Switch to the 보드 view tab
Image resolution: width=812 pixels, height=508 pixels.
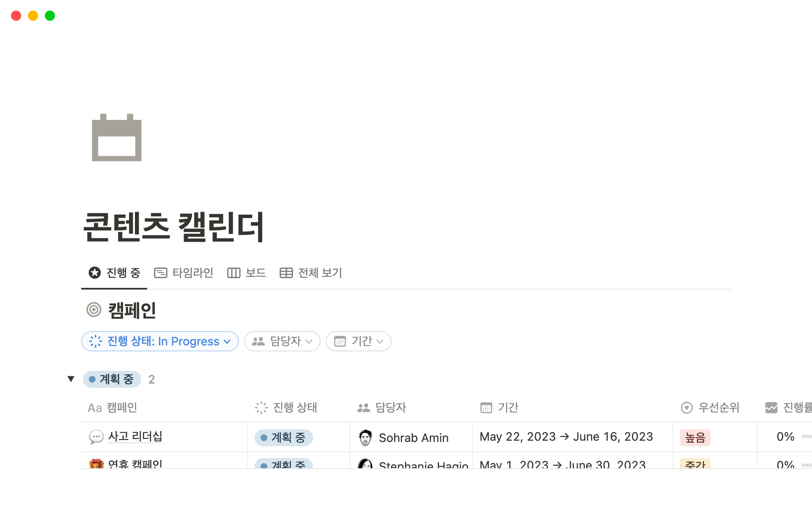click(x=247, y=273)
